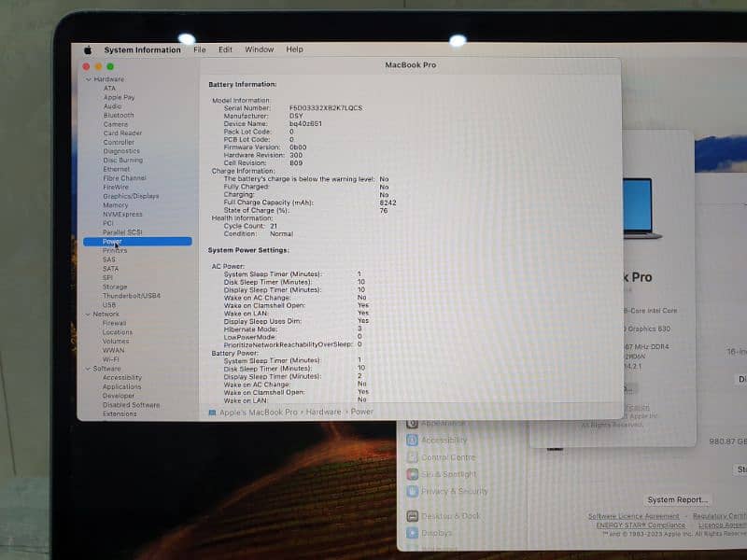
Task: Select Disc Burning in the sidebar
Action: click(x=123, y=161)
